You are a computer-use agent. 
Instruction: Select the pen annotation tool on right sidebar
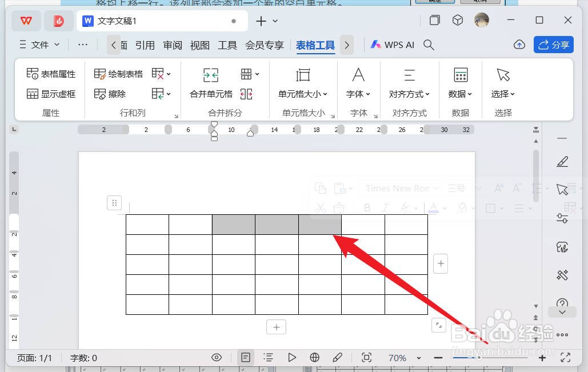coord(562,162)
